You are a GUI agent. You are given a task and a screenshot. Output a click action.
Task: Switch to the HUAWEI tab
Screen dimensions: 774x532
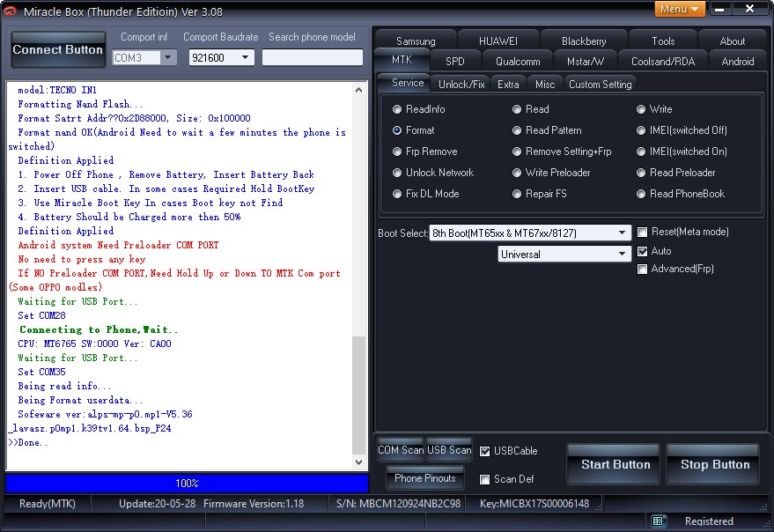coord(498,41)
